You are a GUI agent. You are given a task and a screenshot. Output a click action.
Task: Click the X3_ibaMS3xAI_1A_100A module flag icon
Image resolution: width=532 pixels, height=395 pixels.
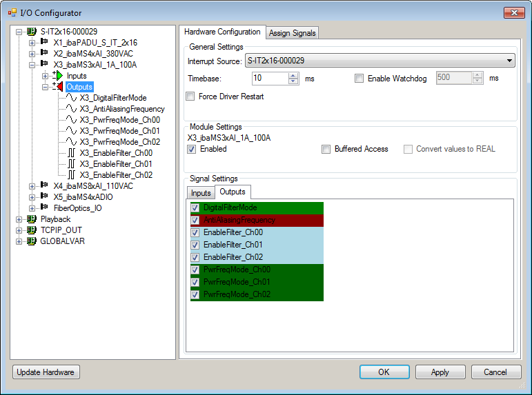pyautogui.click(x=44, y=63)
